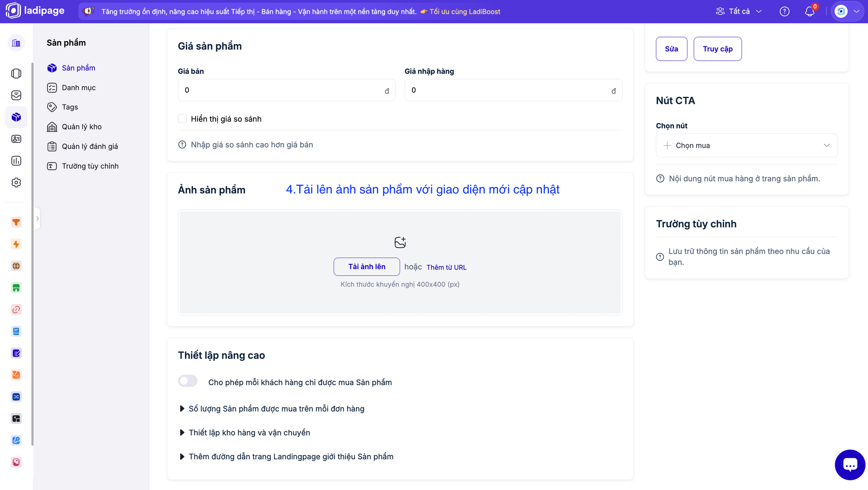Click the Thêm từ URL link
This screenshot has width=868, height=490.
446,268
